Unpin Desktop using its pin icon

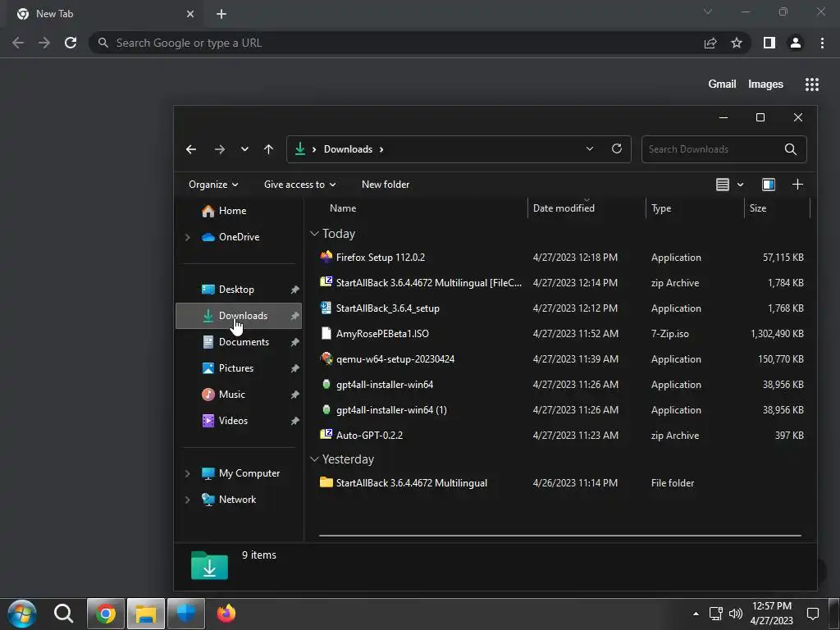tap(294, 290)
